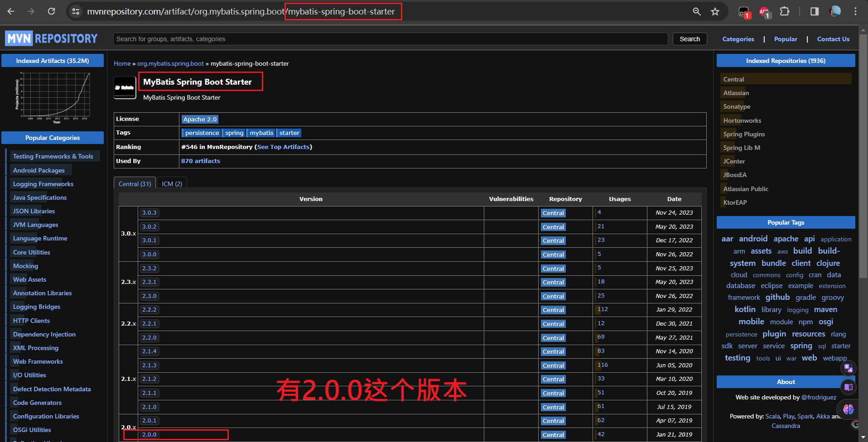868x442 pixels.
Task: Toggle the browser side panel icon
Action: 814,11
